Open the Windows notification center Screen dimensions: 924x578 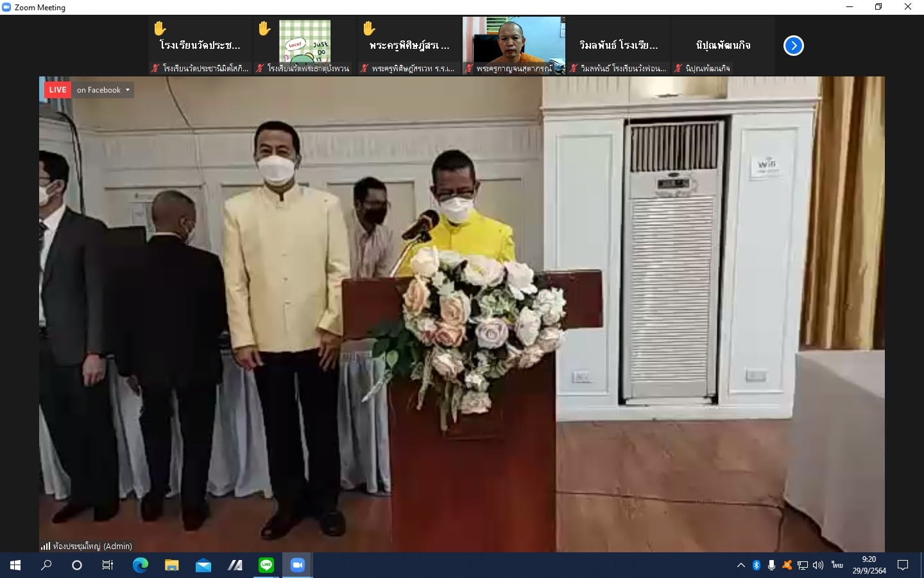coord(903,565)
